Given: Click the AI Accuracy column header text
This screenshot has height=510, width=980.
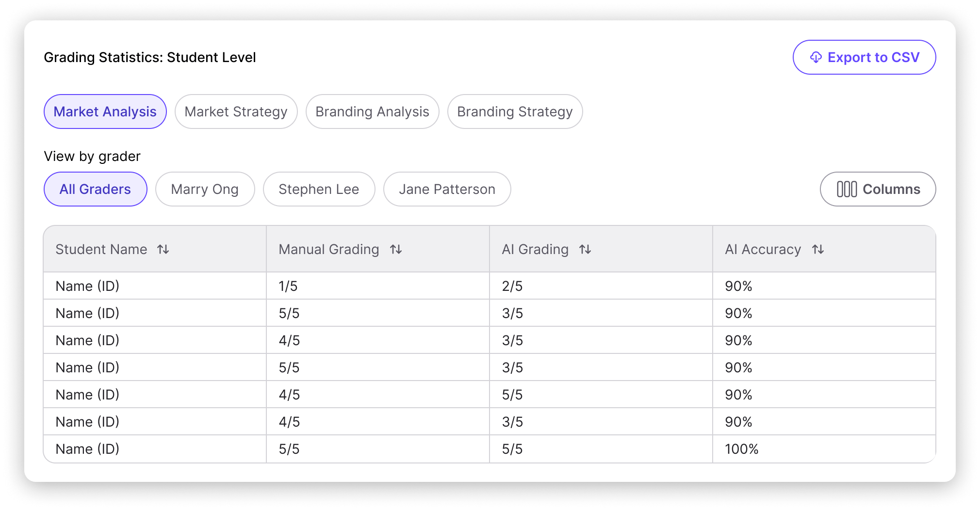Looking at the screenshot, I should pyautogui.click(x=763, y=249).
